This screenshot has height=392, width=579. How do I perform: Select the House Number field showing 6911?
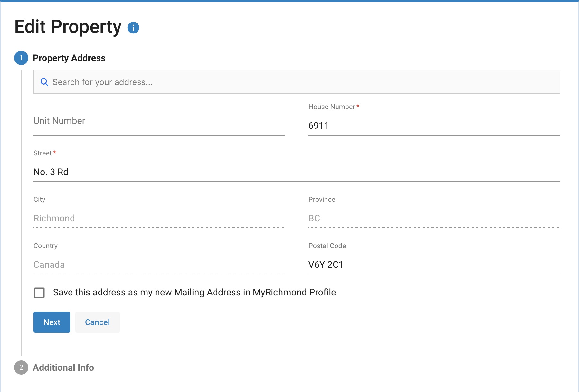pyautogui.click(x=434, y=126)
